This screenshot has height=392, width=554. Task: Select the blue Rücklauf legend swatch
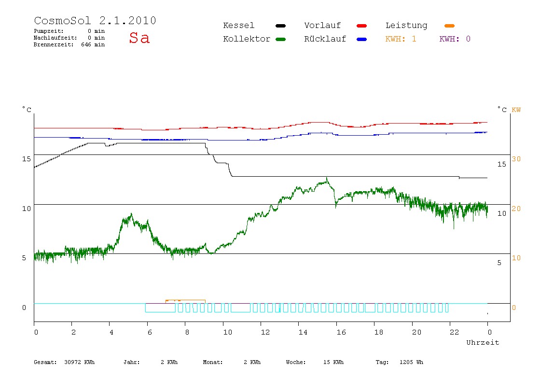362,39
